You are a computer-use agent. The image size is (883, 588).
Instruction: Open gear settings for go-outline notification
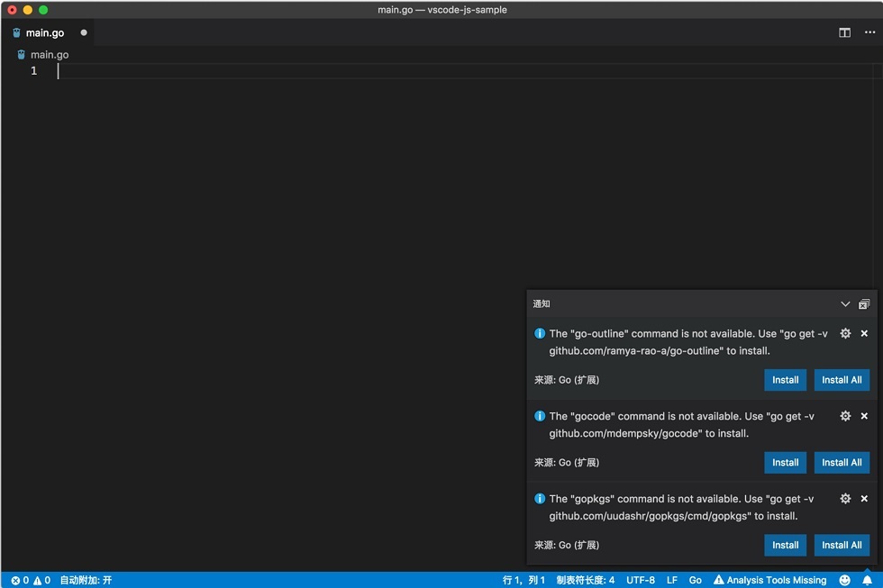click(845, 334)
